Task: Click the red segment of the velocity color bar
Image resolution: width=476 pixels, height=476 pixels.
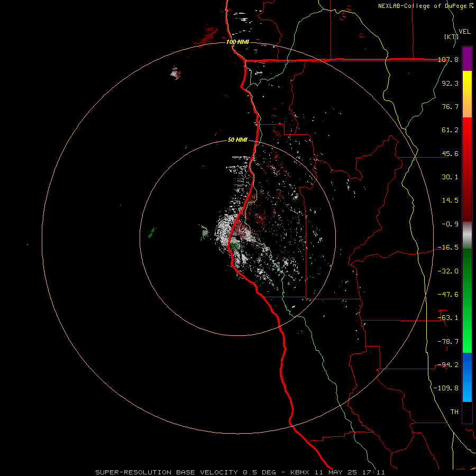Action: coord(467,169)
